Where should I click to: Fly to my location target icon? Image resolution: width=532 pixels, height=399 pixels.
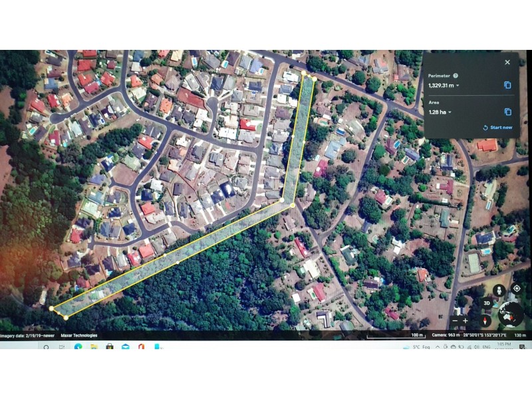tap(517, 289)
